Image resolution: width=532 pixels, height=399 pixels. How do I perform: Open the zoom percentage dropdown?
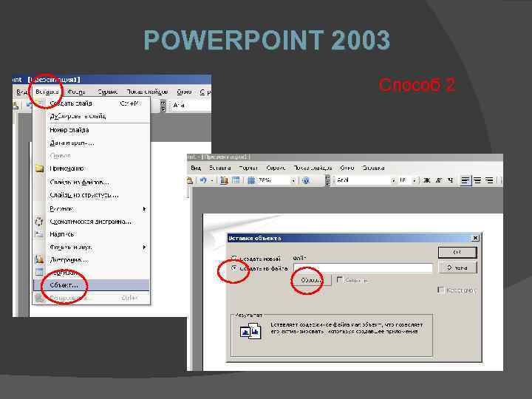[293, 181]
